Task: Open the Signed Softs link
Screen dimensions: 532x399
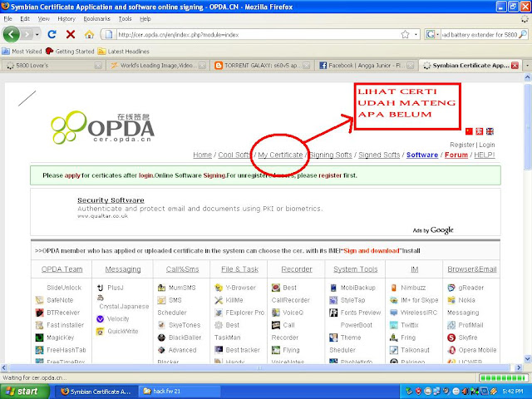Action: coord(379,155)
